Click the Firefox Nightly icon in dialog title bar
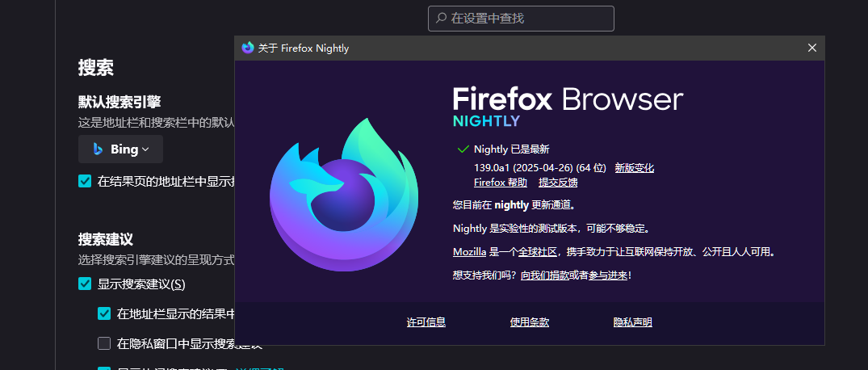This screenshot has width=868, height=370. (248, 48)
